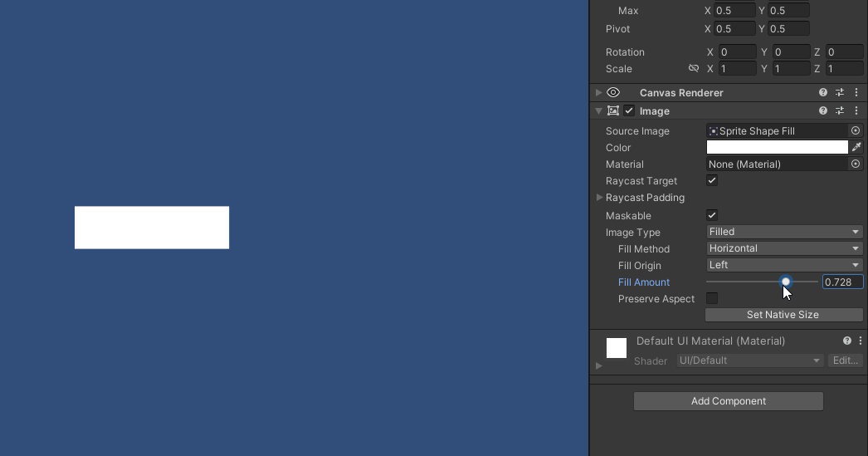Click the Canvas Renderer header title
This screenshot has height=456, width=868.
pyautogui.click(x=681, y=92)
